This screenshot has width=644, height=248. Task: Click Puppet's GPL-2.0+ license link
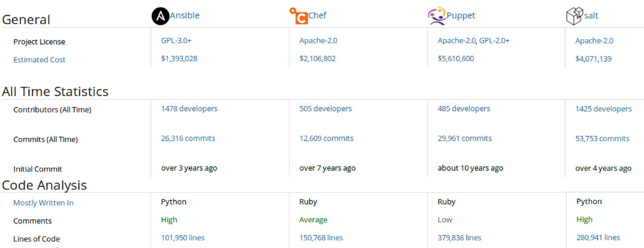coord(494,41)
